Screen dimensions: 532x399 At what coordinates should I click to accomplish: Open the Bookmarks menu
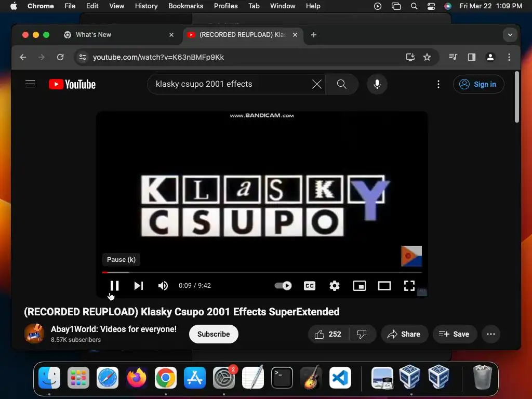[x=186, y=6]
